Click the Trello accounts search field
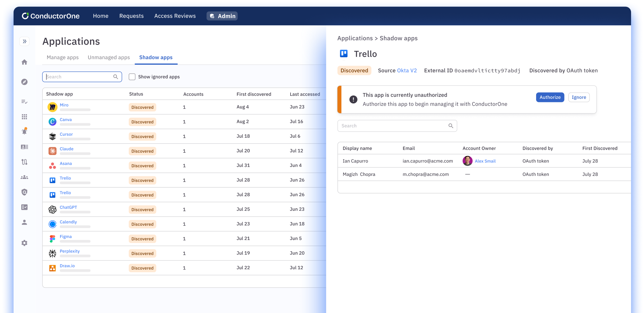This screenshot has height=313, width=644. pyautogui.click(x=394, y=126)
